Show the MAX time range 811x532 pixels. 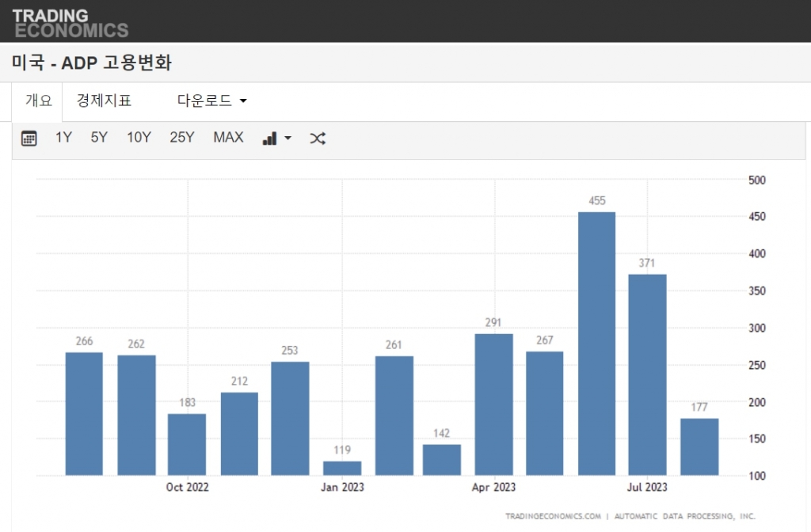[x=228, y=138]
